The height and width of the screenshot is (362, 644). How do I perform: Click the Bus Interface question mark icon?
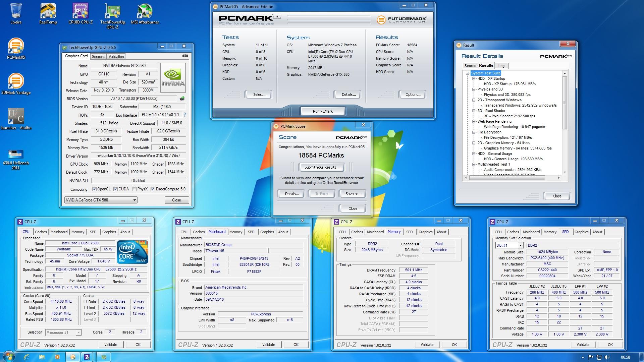(x=184, y=115)
